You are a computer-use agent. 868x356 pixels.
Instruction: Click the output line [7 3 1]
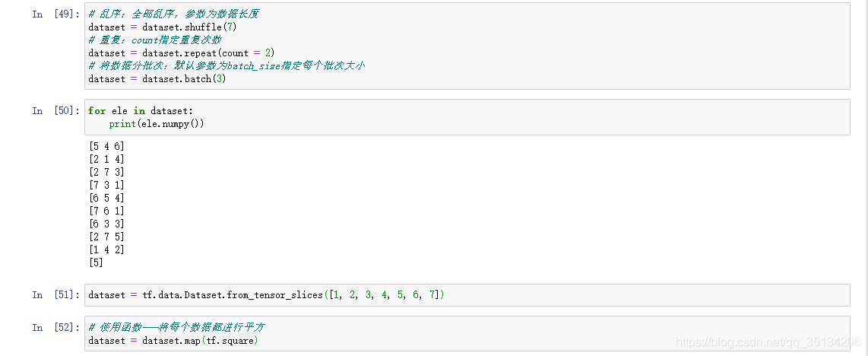tap(106, 186)
